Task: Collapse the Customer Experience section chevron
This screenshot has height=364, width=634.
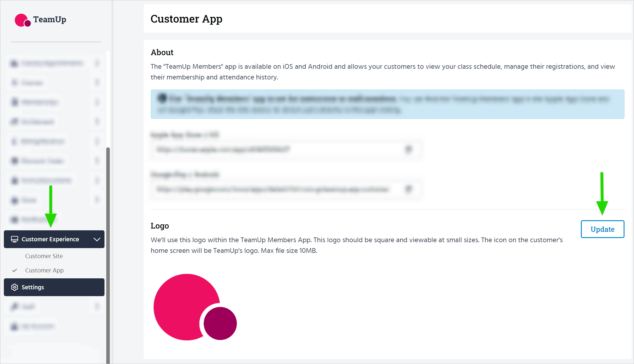Action: (x=97, y=239)
